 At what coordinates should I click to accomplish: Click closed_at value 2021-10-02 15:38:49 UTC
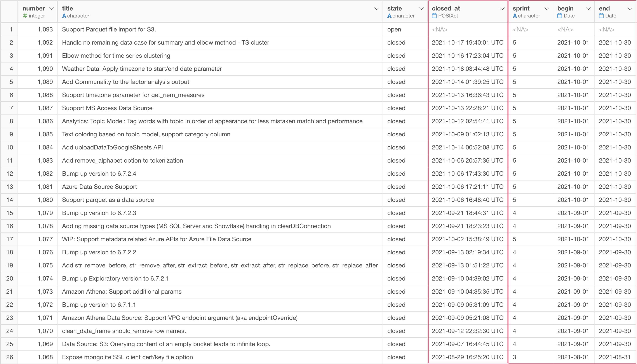(x=467, y=239)
